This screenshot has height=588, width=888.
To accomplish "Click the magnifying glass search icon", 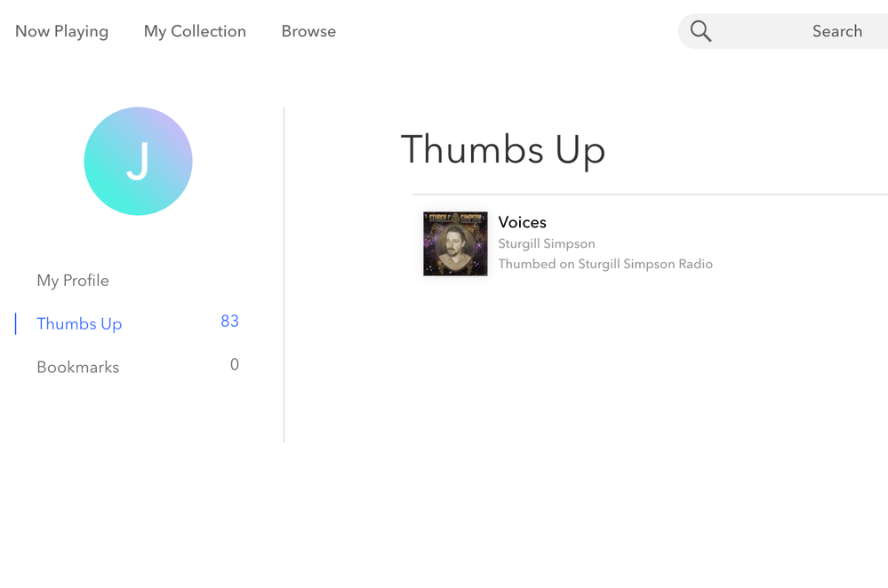I will click(700, 31).
